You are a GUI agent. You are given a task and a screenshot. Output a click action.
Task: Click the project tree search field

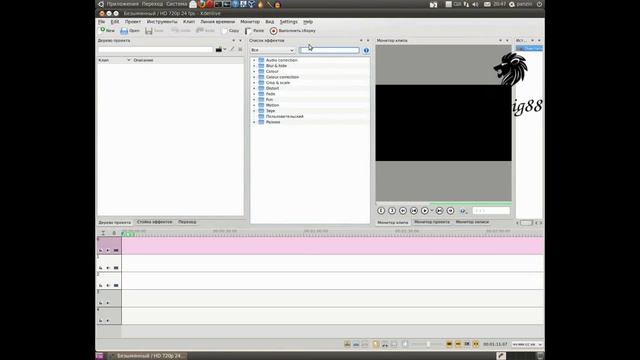pyautogui.click(x=156, y=49)
